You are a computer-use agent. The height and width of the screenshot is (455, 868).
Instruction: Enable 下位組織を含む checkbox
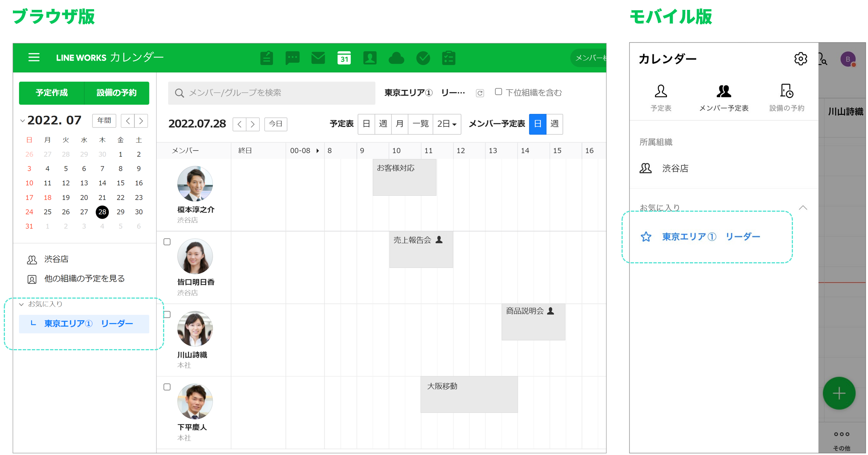(498, 92)
